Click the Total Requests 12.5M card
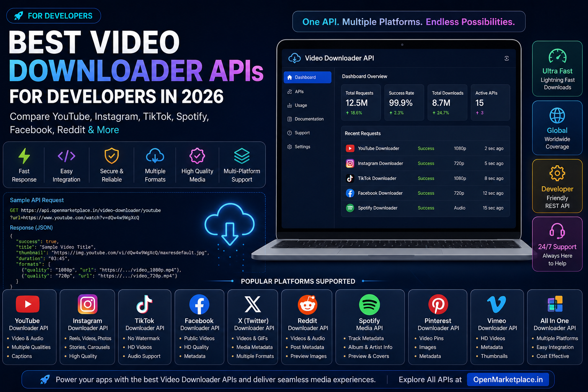 click(361, 103)
